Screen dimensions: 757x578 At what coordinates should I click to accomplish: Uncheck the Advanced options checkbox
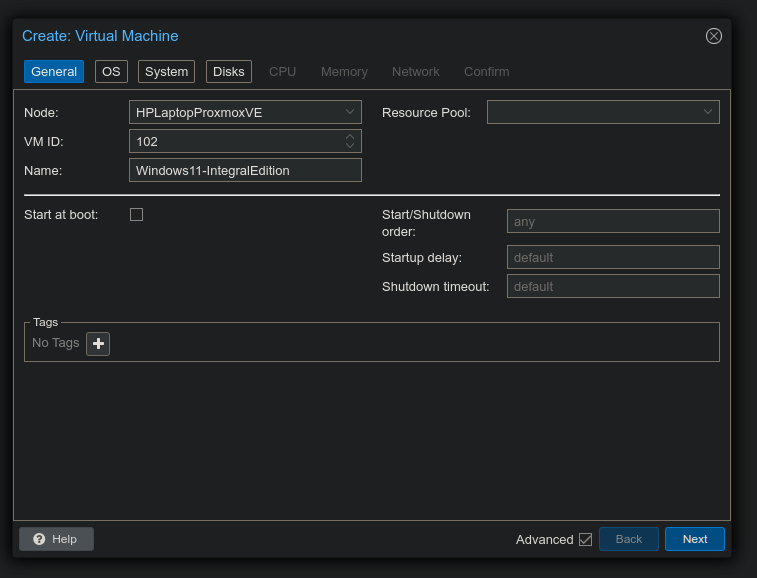[585, 540]
